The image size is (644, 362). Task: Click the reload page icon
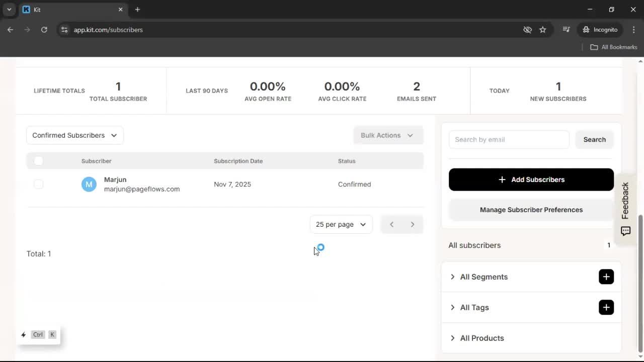pyautogui.click(x=44, y=30)
